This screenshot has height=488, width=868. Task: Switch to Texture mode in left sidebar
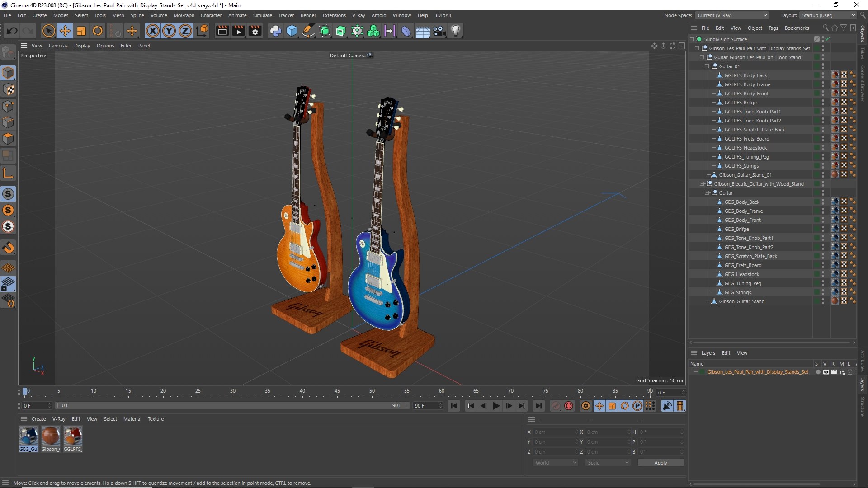point(9,89)
